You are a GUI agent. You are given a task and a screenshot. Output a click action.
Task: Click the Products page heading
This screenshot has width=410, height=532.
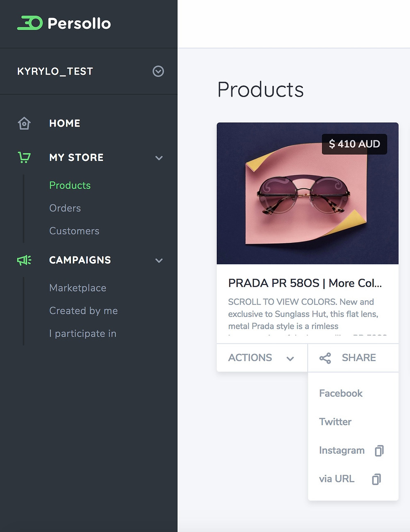click(260, 90)
